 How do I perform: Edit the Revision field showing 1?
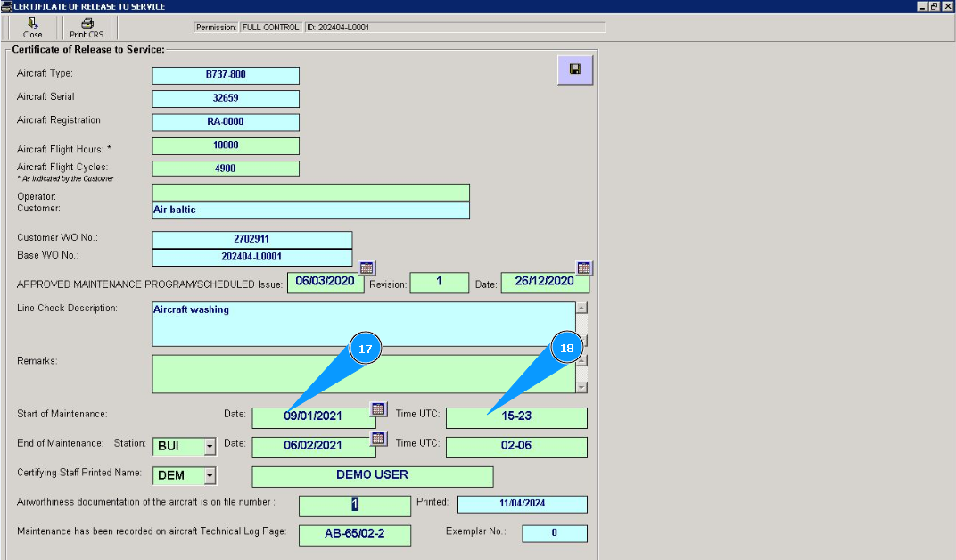coord(440,282)
